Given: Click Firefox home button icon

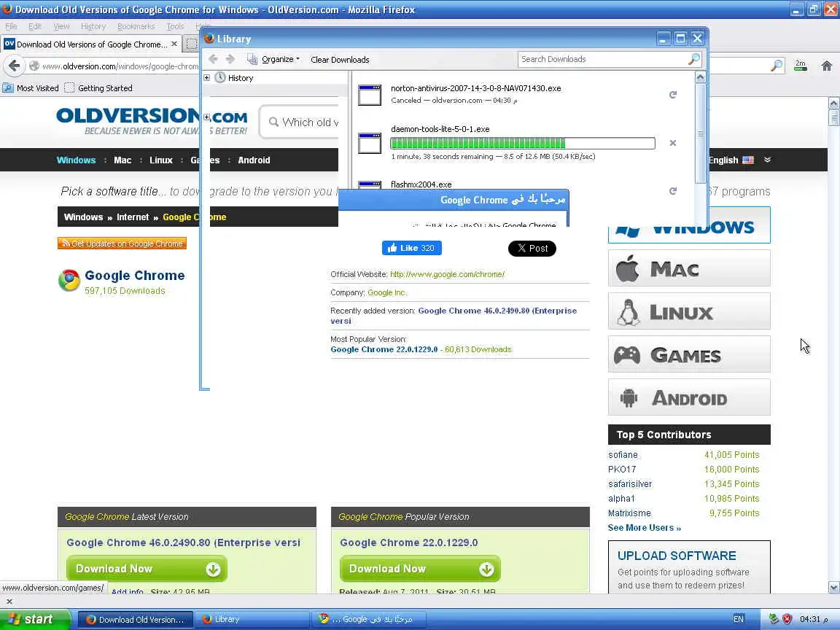Looking at the screenshot, I should [x=827, y=66].
